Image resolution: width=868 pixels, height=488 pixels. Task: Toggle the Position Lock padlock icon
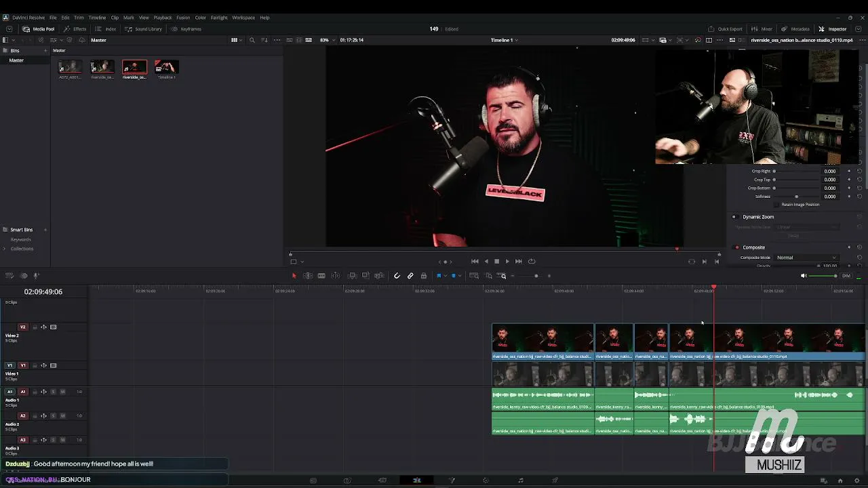[x=424, y=276]
